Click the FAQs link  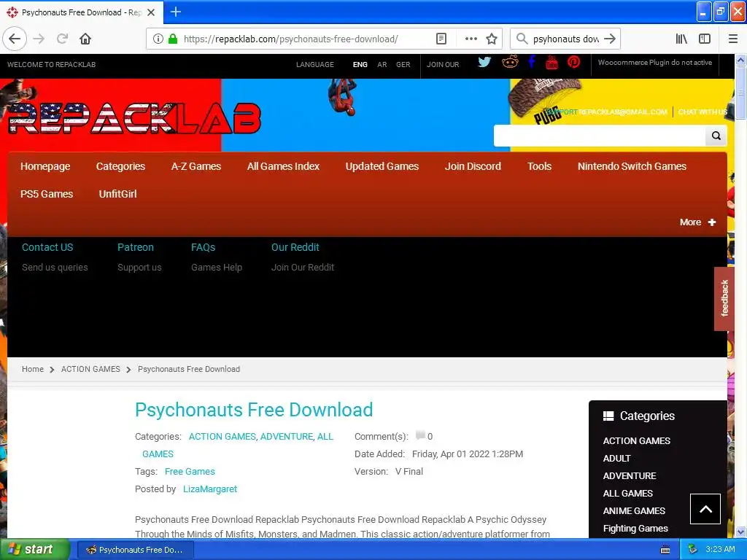204,247
